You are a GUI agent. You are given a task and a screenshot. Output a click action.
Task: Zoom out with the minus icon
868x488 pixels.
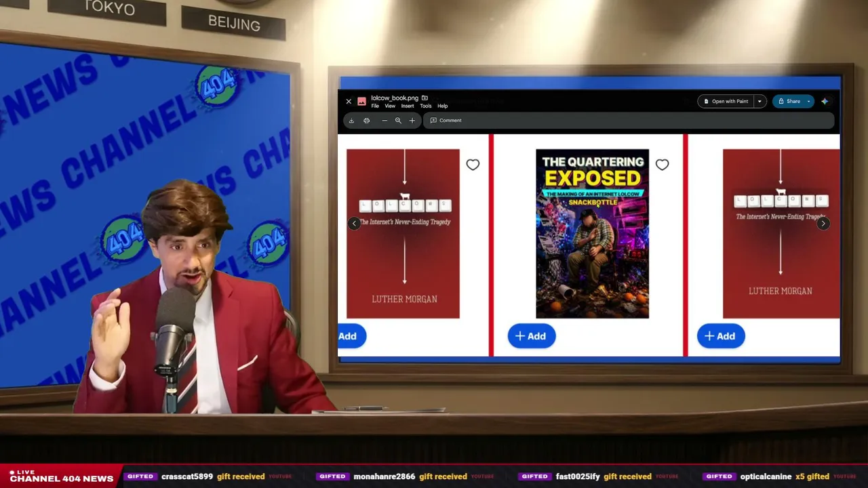[x=384, y=121]
